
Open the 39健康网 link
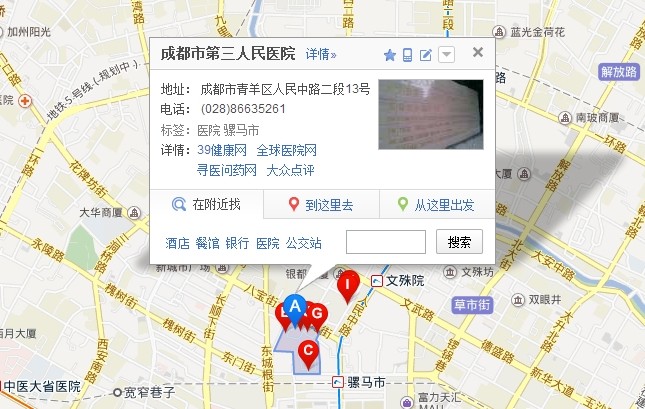222,150
